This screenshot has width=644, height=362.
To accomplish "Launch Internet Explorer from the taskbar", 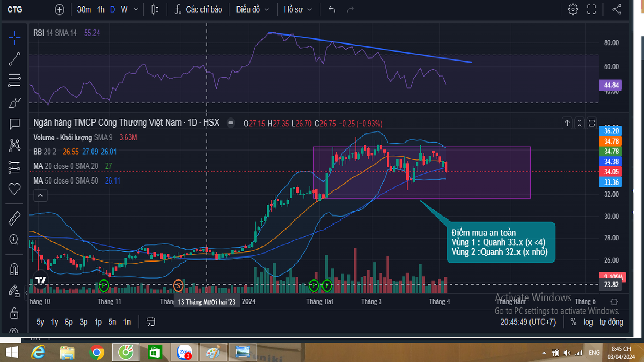I will point(38,352).
